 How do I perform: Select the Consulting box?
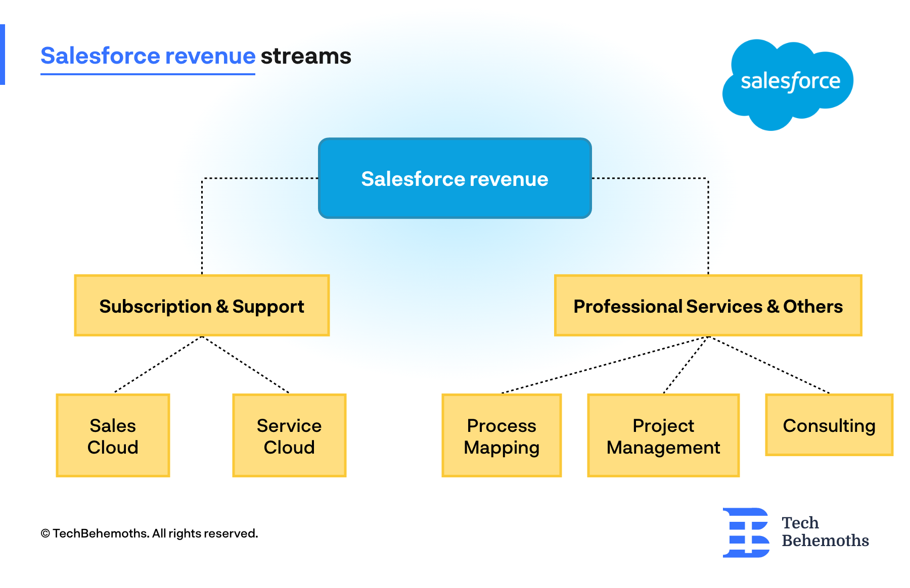click(829, 425)
